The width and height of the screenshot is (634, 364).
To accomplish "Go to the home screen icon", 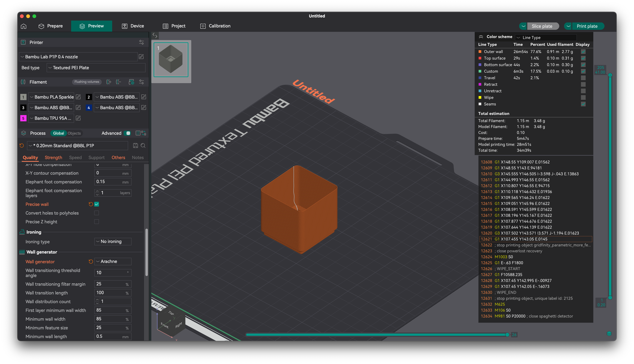I will tap(24, 26).
